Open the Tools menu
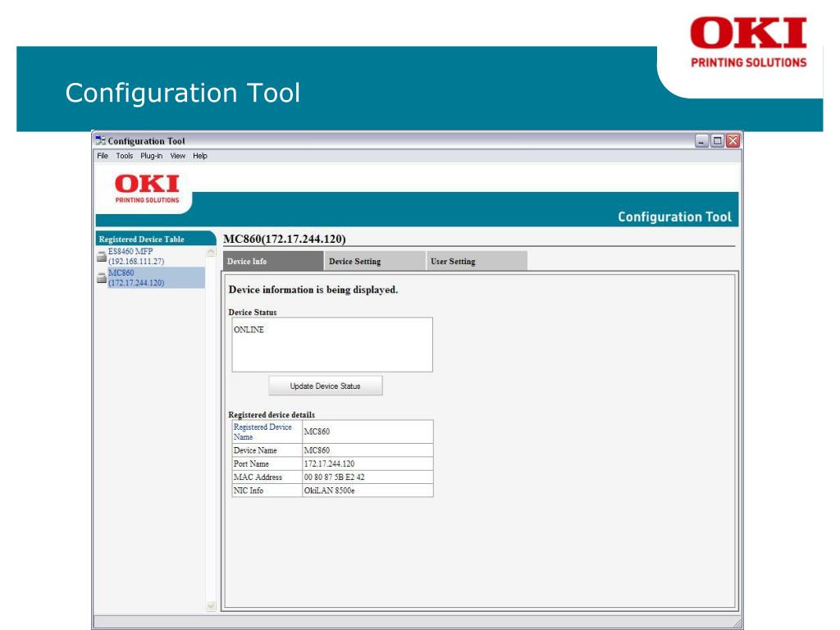 point(125,156)
